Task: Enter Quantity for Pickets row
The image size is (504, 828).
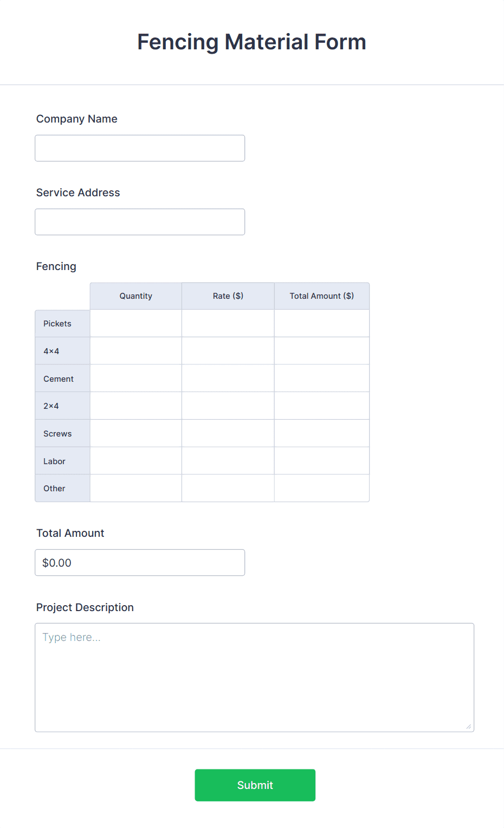Action: [135, 323]
